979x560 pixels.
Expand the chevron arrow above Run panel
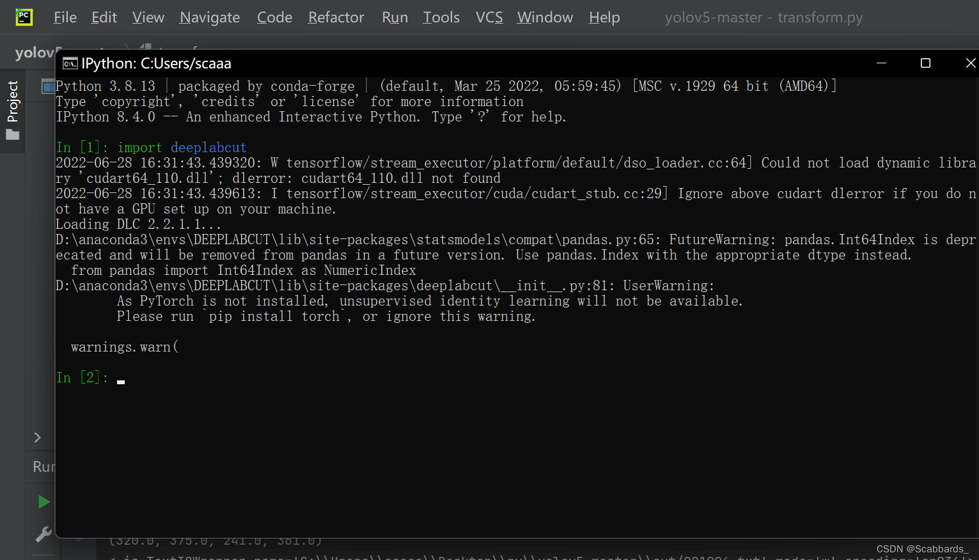[x=37, y=437]
